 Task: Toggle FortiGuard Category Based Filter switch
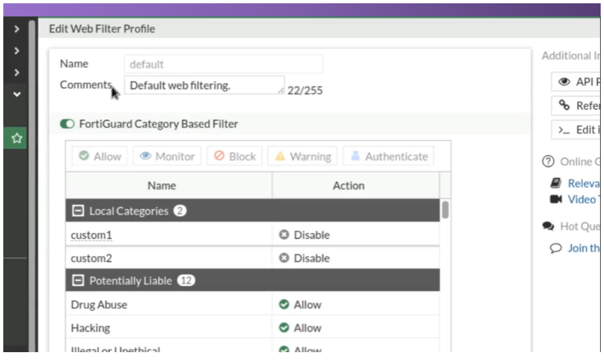coord(67,124)
